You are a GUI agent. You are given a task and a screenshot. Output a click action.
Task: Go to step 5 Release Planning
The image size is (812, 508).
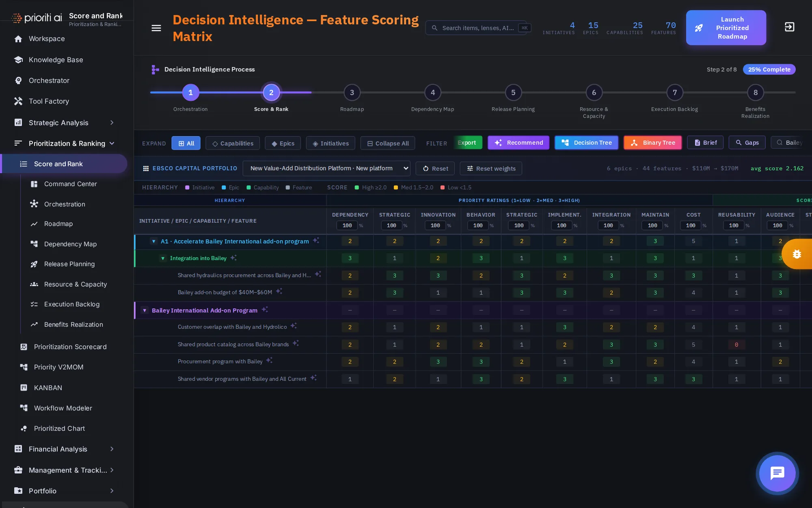[x=513, y=93]
